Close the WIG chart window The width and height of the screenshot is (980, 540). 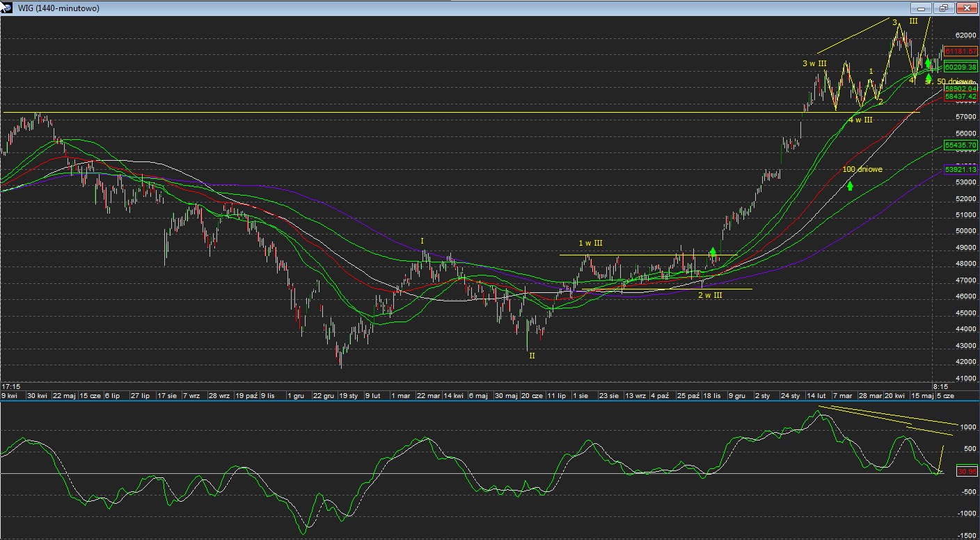pos(966,8)
